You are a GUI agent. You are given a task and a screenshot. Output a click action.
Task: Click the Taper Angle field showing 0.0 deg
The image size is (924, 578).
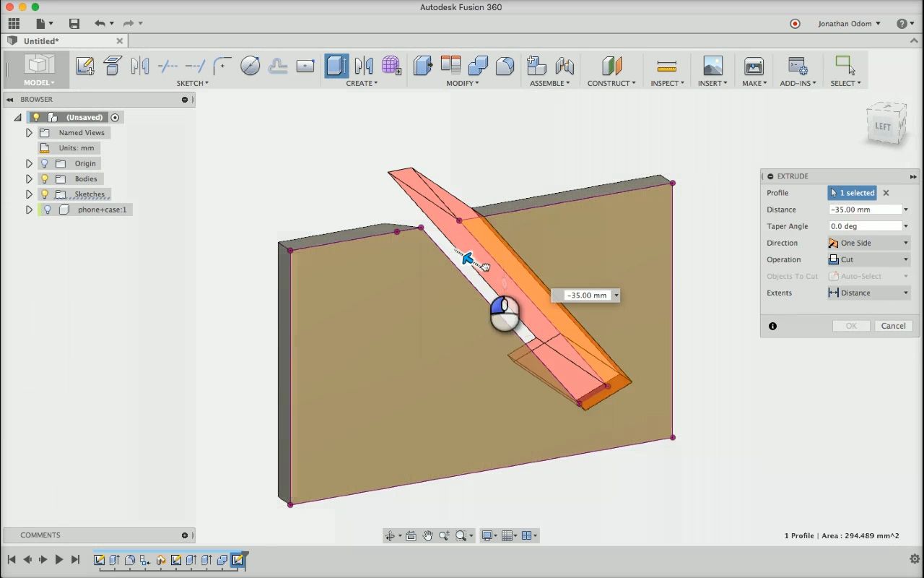click(866, 226)
